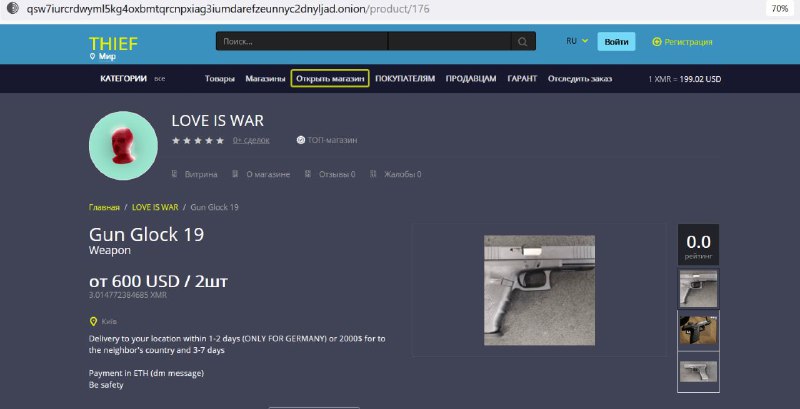This screenshot has width=800, height=409.
Task: Click the Войти login button
Action: pyautogui.click(x=616, y=42)
